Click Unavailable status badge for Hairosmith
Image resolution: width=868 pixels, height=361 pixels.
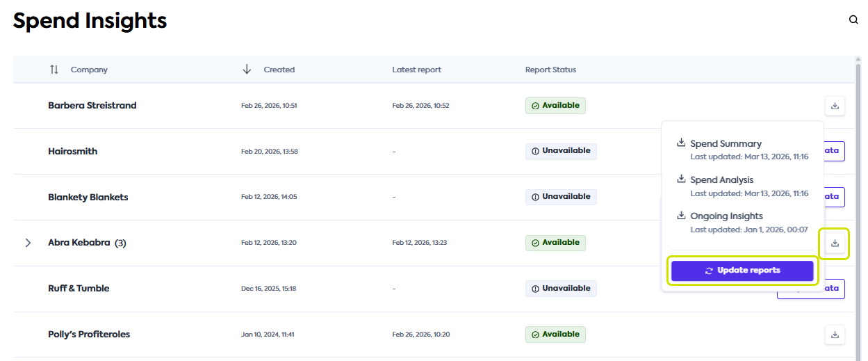point(561,151)
